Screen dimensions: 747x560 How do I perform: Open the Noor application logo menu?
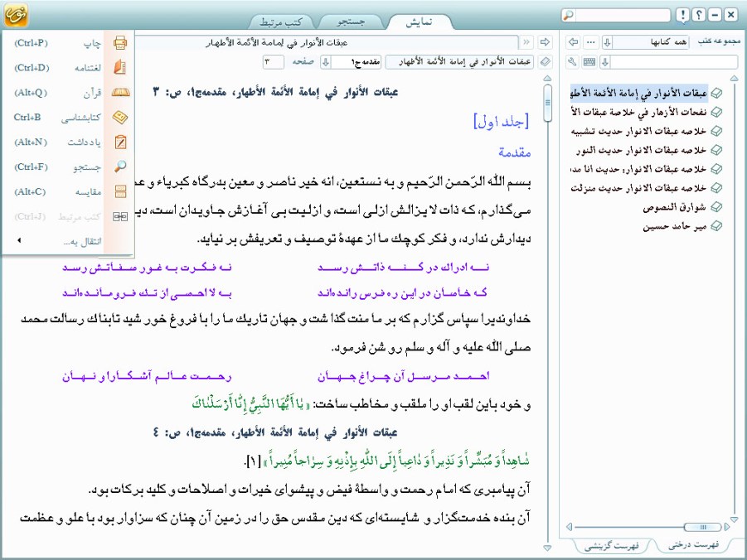(x=16, y=15)
